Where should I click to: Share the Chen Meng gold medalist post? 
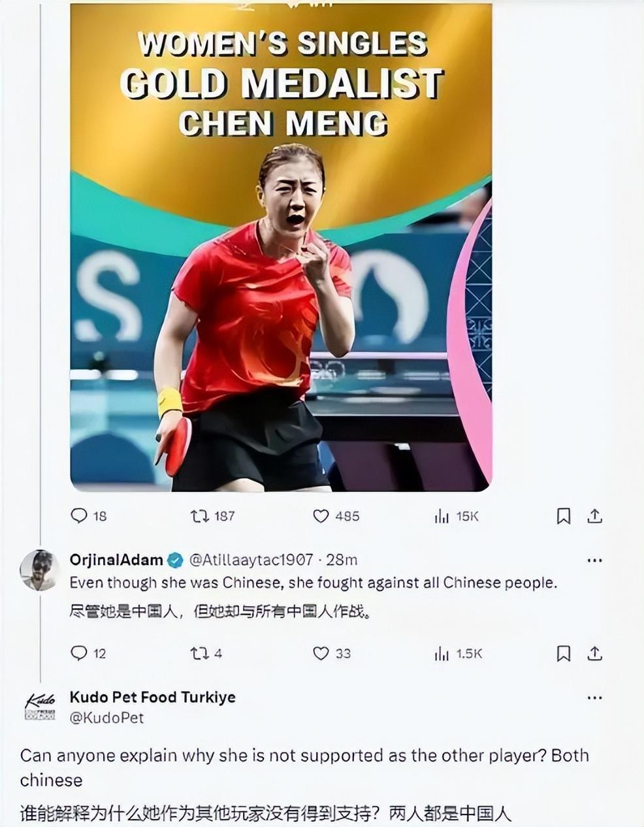594,516
